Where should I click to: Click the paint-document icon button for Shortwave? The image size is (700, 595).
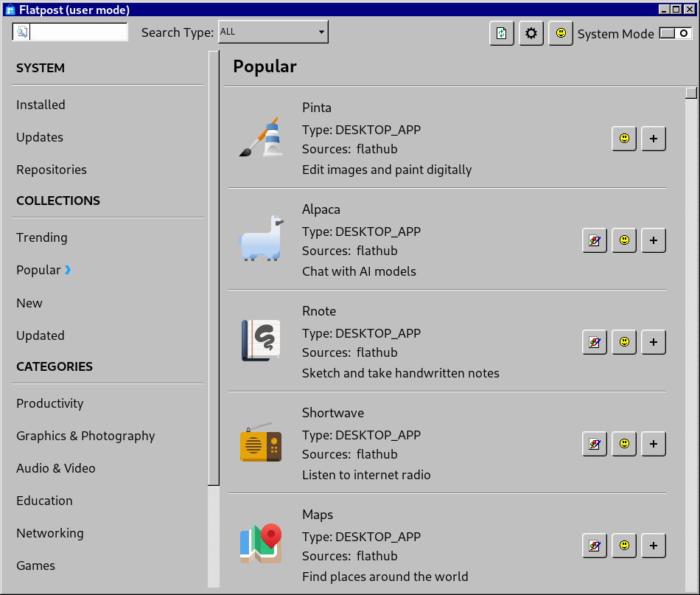595,444
